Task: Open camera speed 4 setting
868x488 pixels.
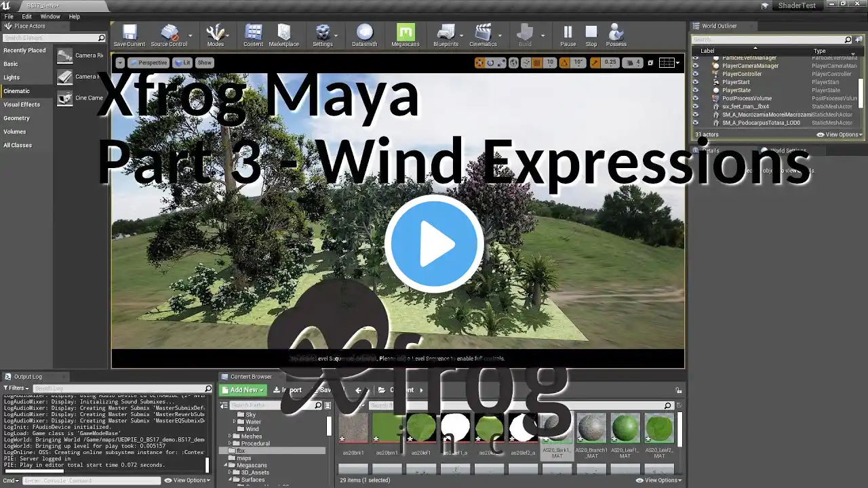Action: coord(633,62)
